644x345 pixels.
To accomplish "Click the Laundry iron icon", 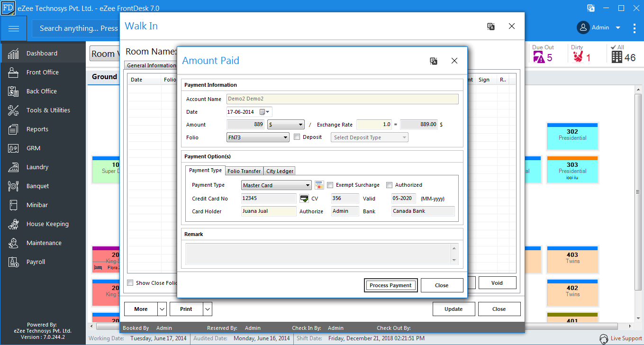I will [x=13, y=167].
